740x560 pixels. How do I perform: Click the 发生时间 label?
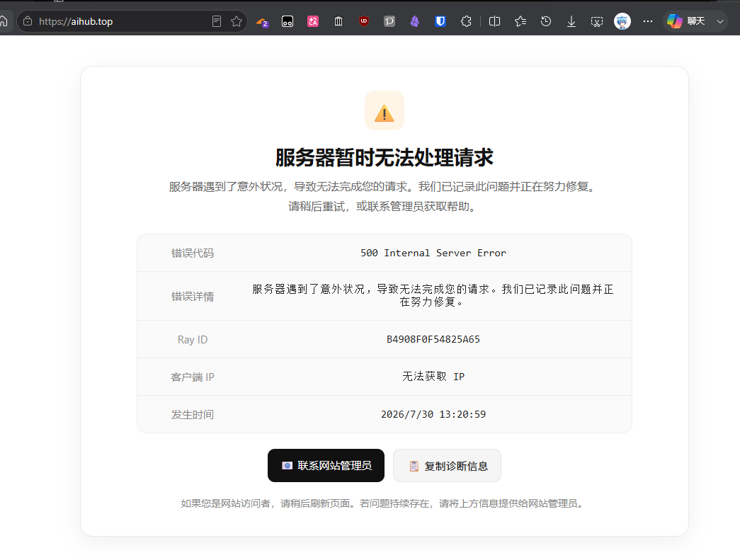click(x=193, y=415)
